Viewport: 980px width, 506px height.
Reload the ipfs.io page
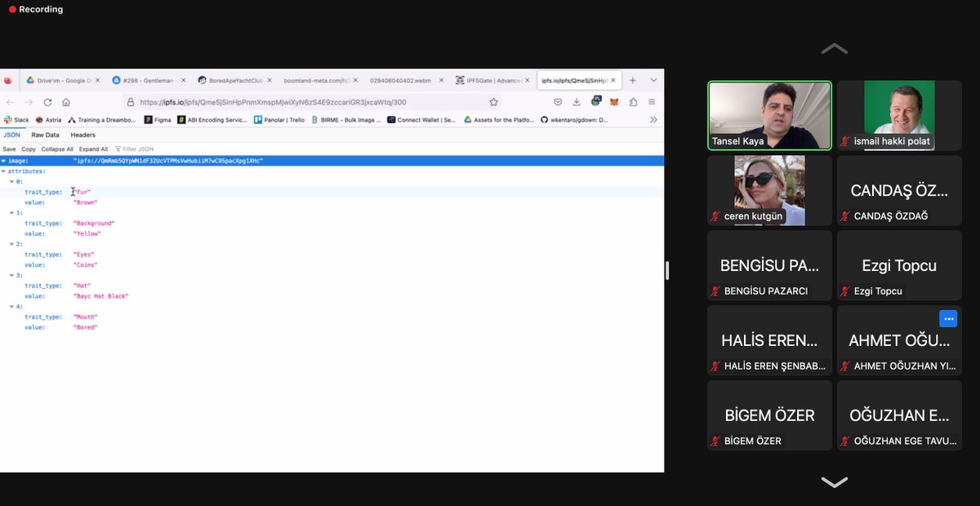coord(47,102)
